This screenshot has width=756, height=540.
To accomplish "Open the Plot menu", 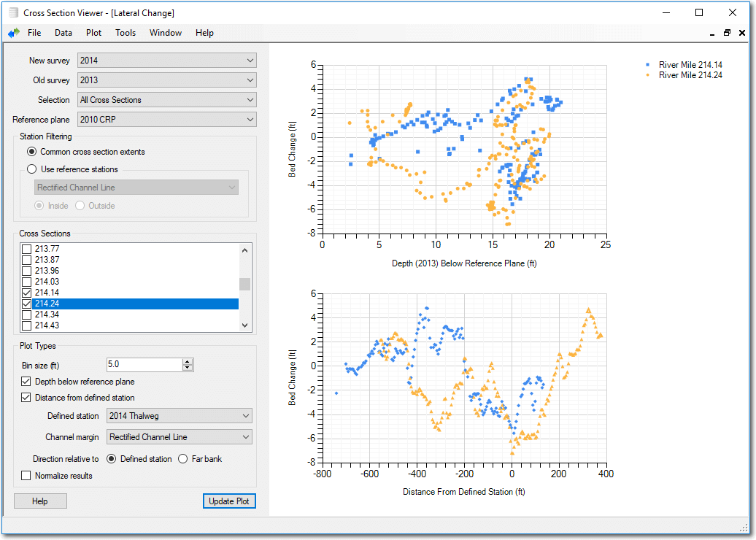I will [93, 33].
